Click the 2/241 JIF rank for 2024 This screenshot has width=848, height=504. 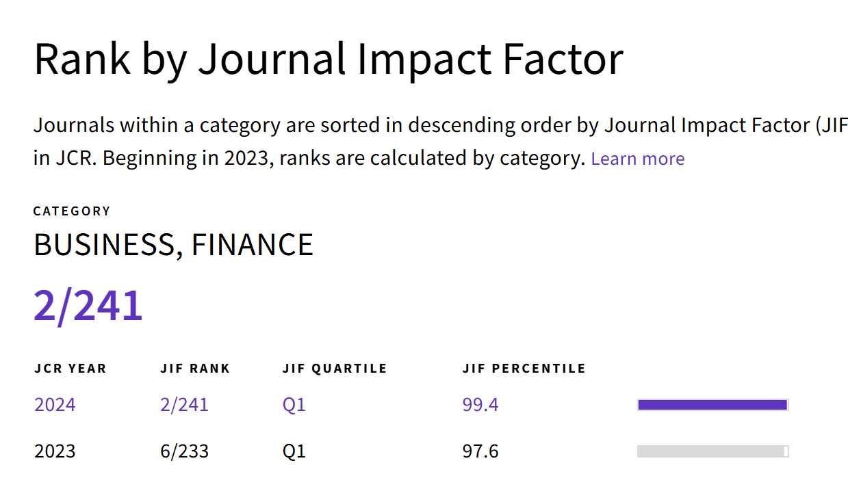(x=184, y=405)
